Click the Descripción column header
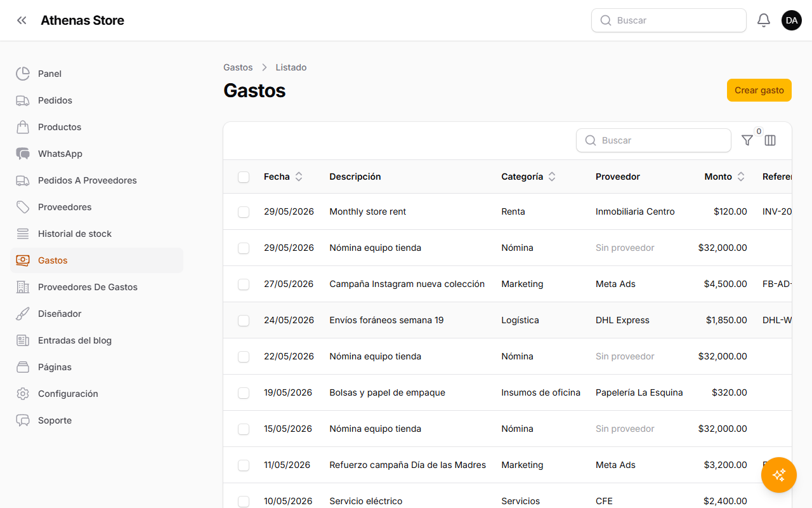Screen dimensions: 812x508 pos(355,177)
